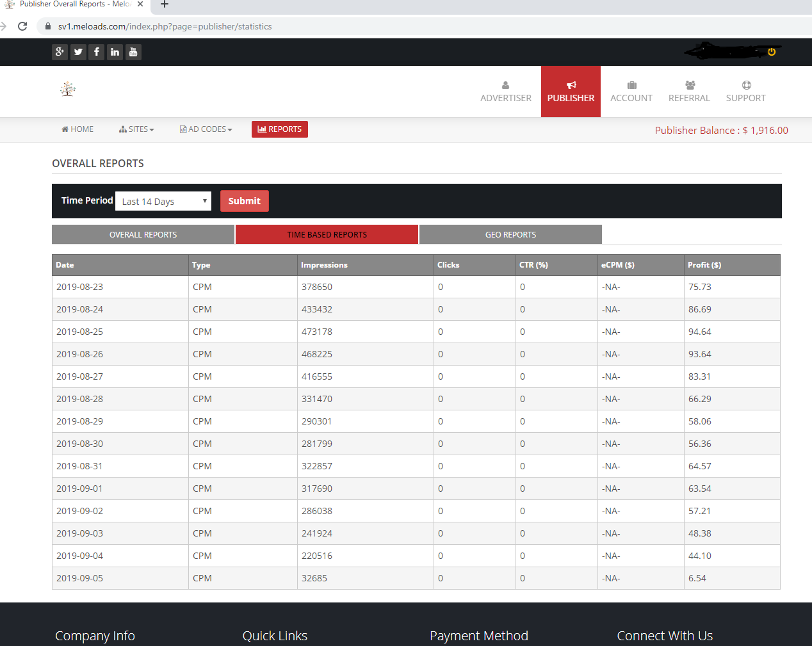Switch to the Overall Reports tab
Image resolution: width=812 pixels, height=646 pixels.
point(143,235)
